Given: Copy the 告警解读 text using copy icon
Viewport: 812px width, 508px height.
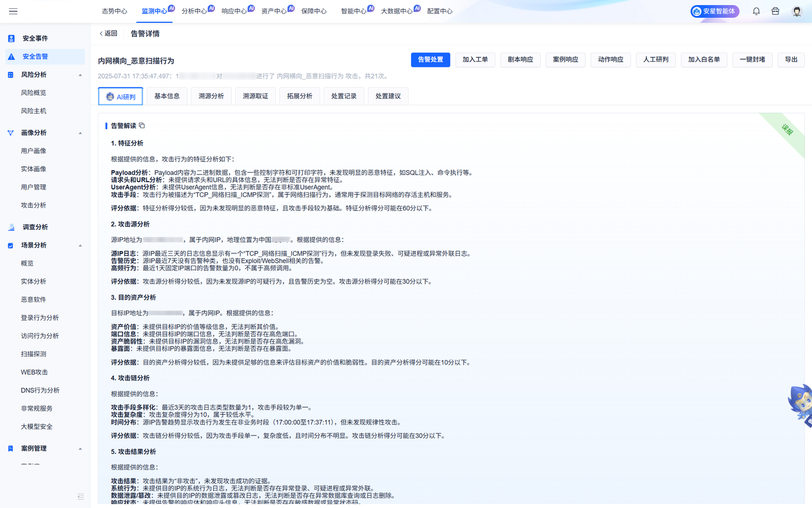Looking at the screenshot, I should click(x=141, y=125).
